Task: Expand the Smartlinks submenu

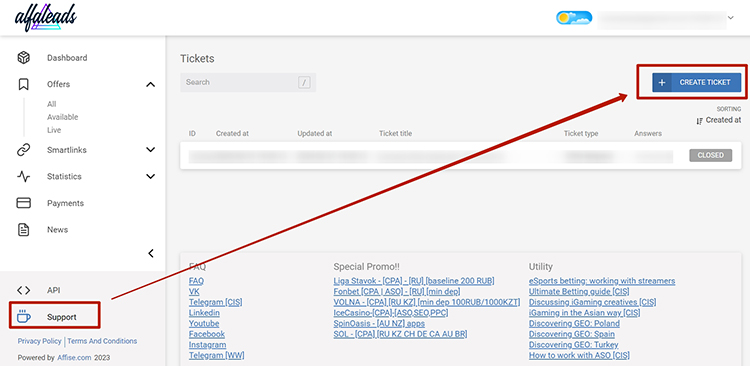Action: pos(150,150)
